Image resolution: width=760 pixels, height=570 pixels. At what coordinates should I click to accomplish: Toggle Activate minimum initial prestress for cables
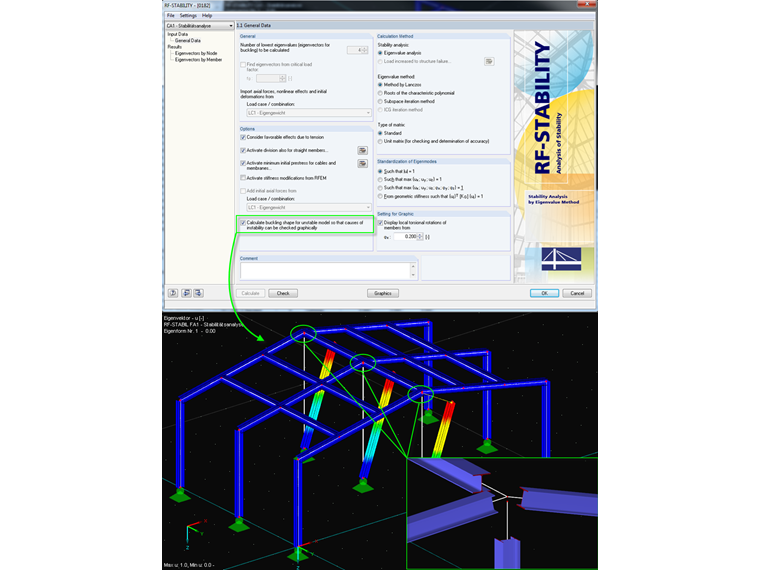coord(243,163)
